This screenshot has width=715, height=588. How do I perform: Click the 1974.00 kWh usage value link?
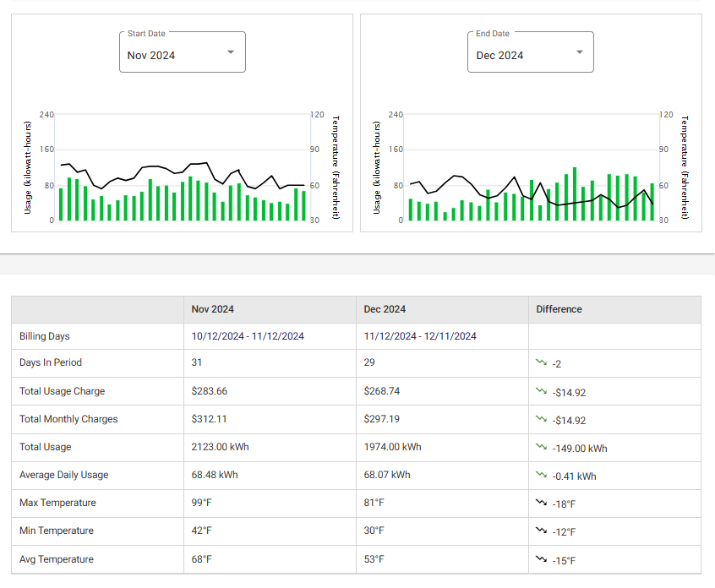pos(393,447)
